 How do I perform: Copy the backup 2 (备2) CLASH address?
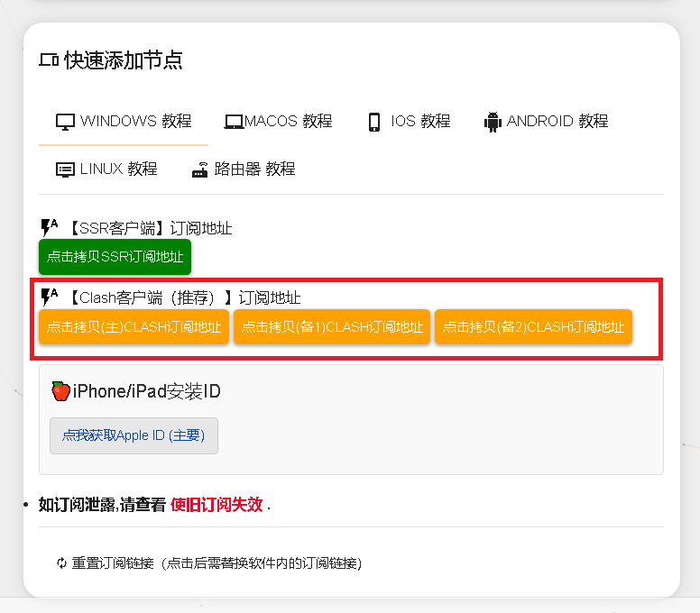(533, 327)
